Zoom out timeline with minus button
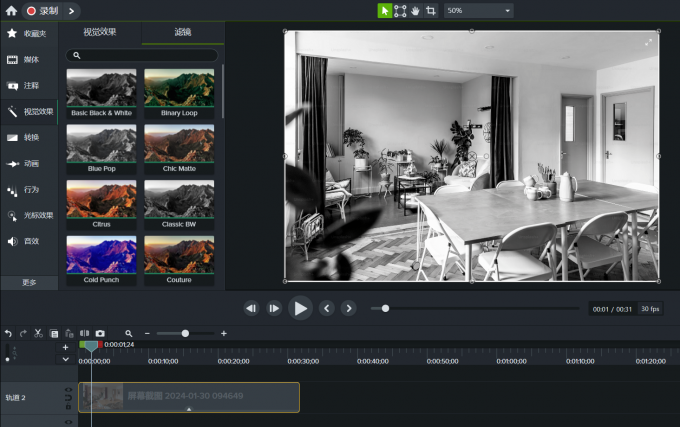 147,333
